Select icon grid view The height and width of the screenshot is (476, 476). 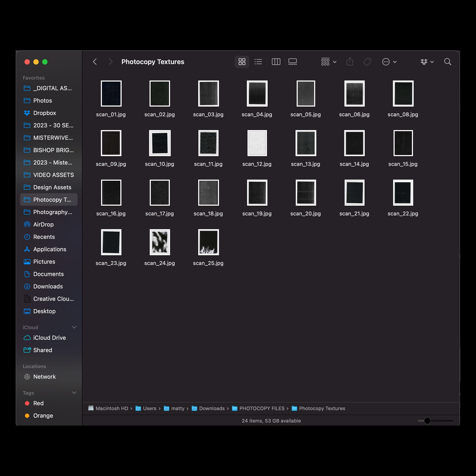242,62
